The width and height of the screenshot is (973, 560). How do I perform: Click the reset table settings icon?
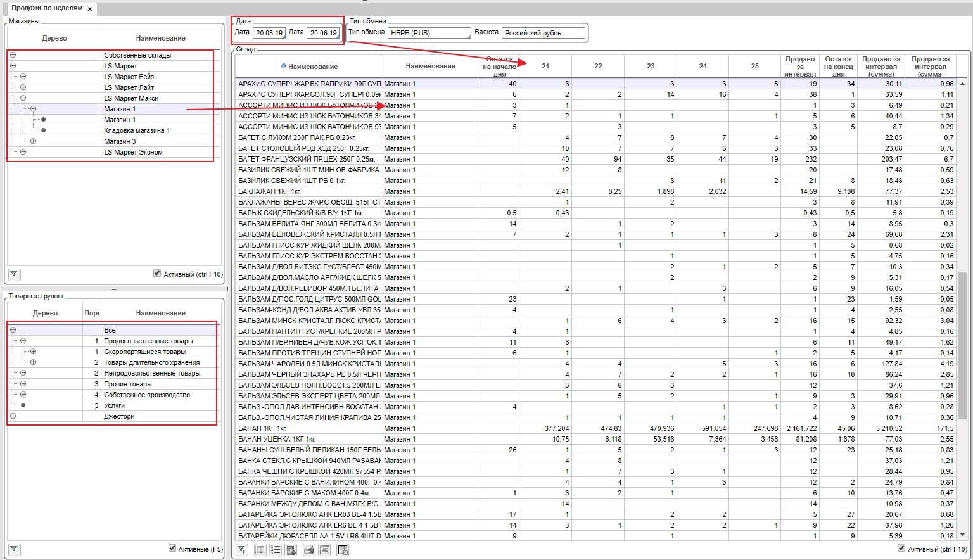(x=343, y=550)
